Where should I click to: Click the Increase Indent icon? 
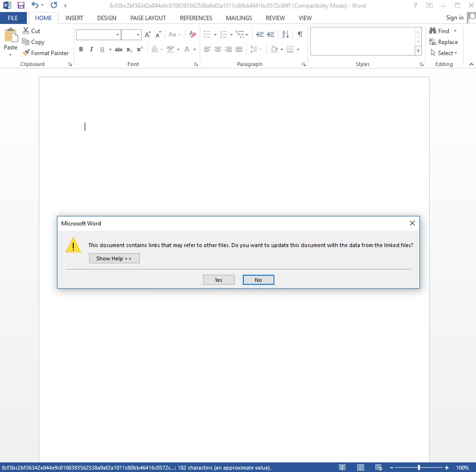pyautogui.click(x=271, y=35)
